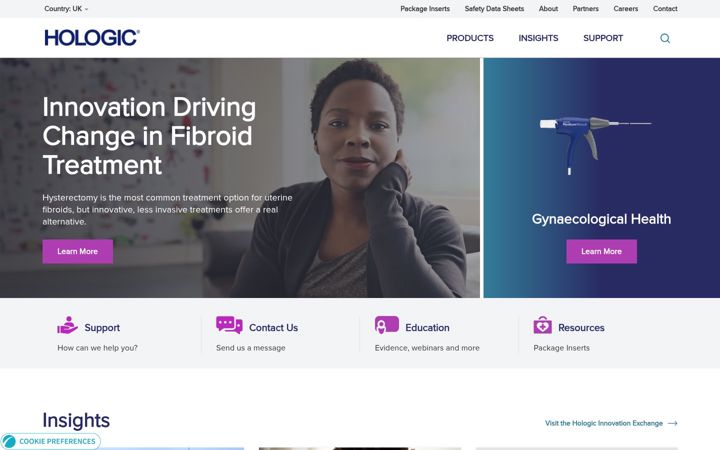Click the hysterectomy description paragraph
The width and height of the screenshot is (720, 450).
pyautogui.click(x=167, y=209)
